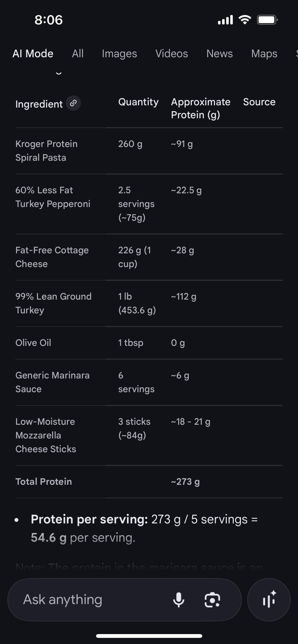Tap the Source column header

[x=259, y=102]
